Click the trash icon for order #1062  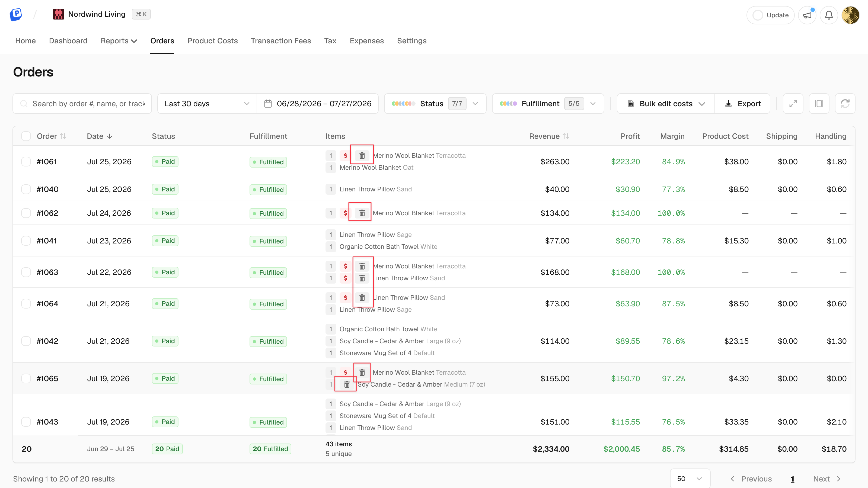pyautogui.click(x=362, y=213)
